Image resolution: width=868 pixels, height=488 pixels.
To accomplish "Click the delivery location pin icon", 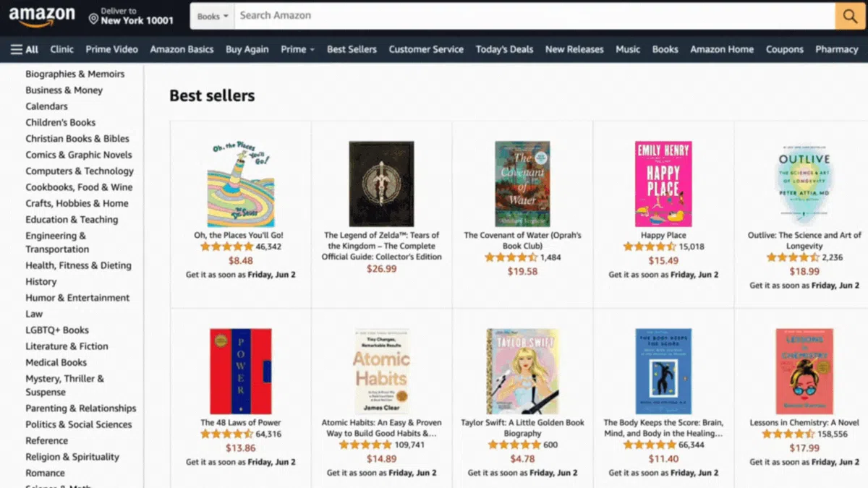I will point(93,18).
